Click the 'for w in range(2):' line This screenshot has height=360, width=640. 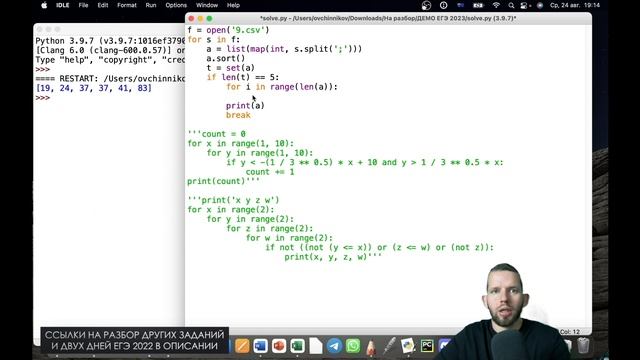point(289,238)
